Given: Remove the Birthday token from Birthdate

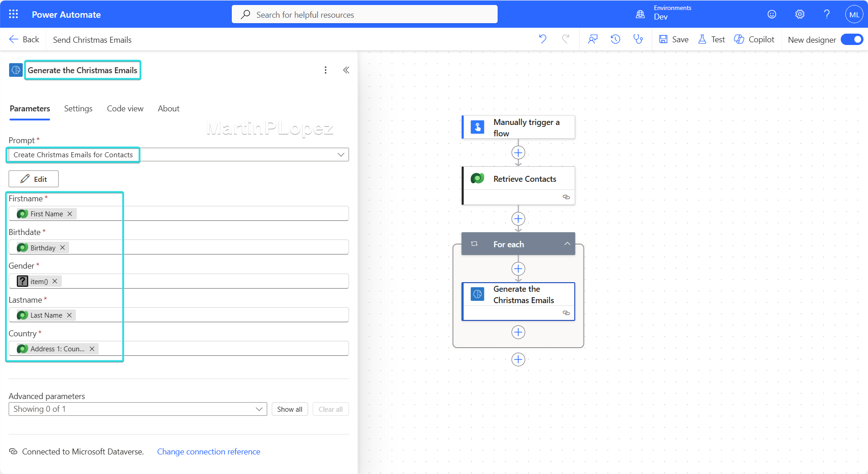Looking at the screenshot, I should pyautogui.click(x=63, y=248).
